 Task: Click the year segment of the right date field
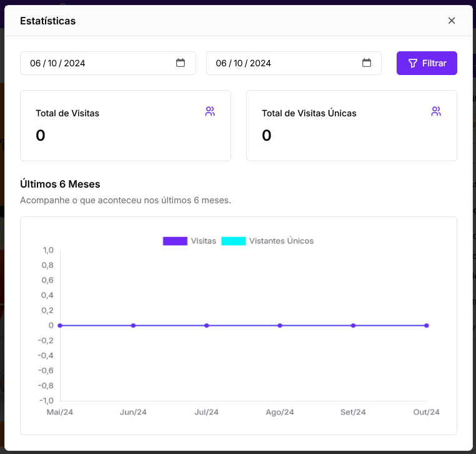(x=260, y=63)
